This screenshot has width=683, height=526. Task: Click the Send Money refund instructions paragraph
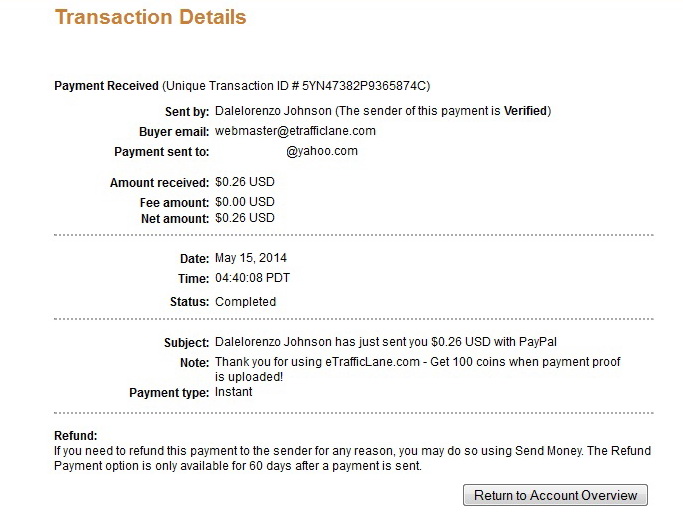pos(352,458)
